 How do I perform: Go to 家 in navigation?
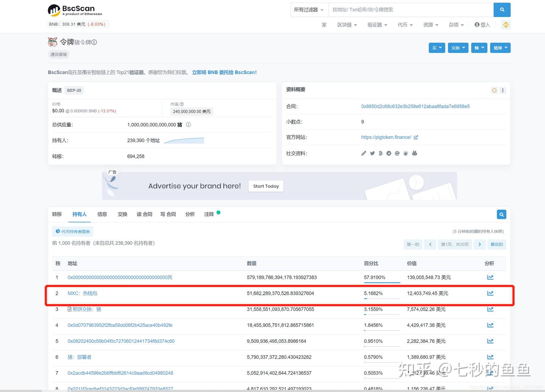pos(324,25)
